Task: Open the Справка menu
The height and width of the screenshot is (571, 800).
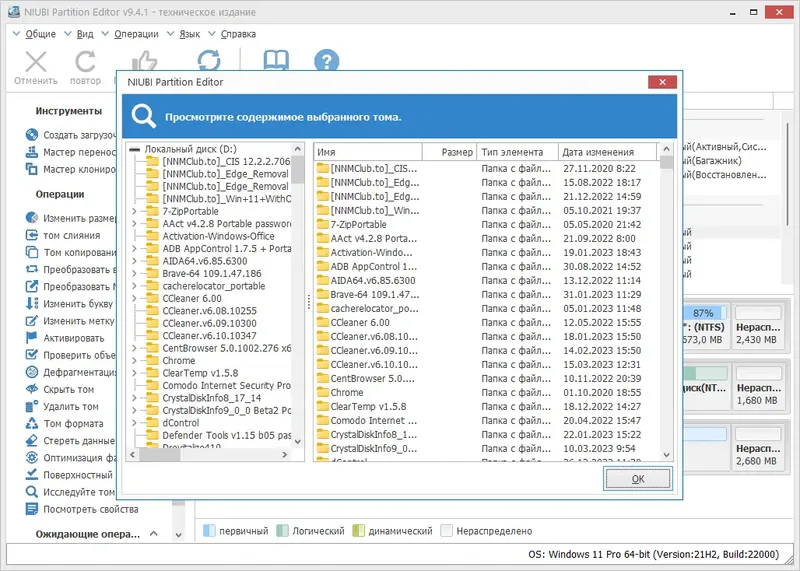Action: (x=238, y=34)
